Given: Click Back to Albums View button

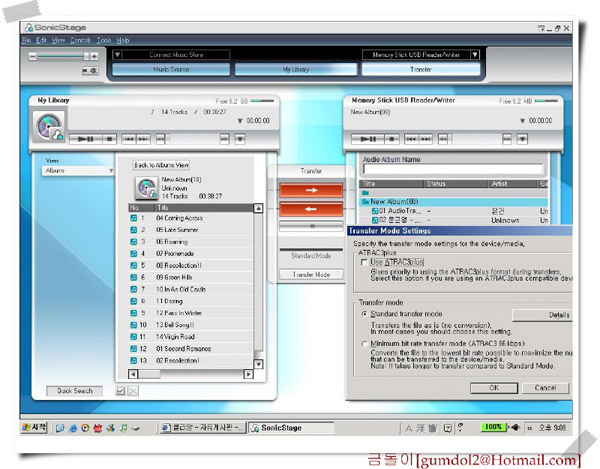Looking at the screenshot, I should pos(161,165).
